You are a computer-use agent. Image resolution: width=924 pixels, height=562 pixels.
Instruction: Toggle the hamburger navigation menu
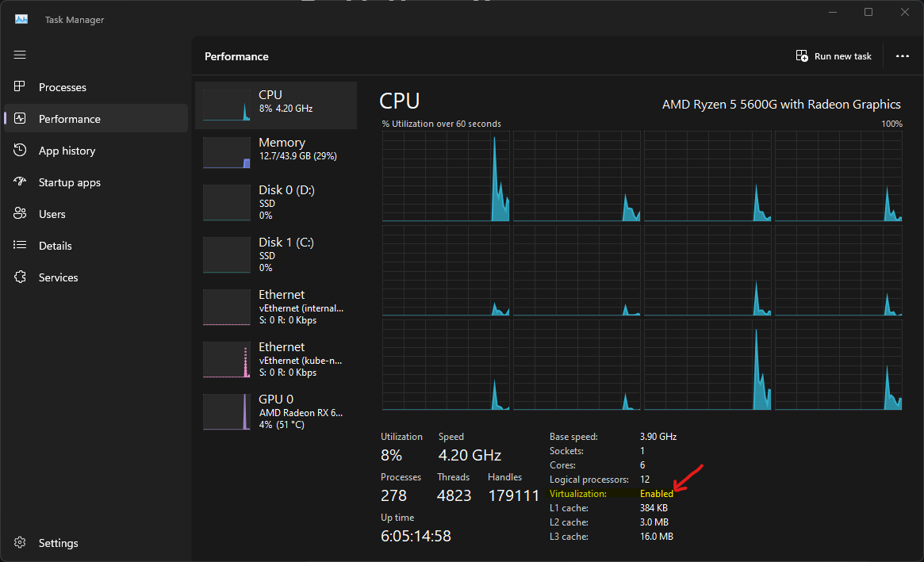(x=20, y=55)
